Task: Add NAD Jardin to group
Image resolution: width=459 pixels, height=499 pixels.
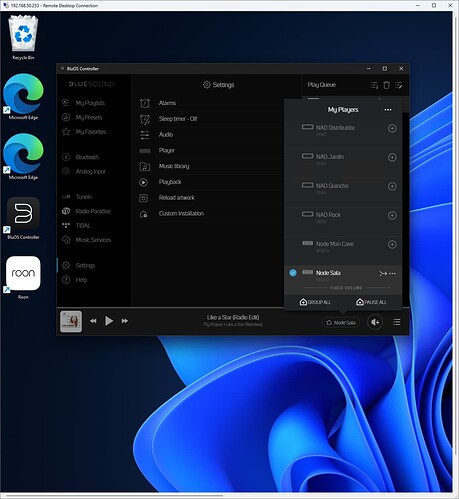Action: 392,157
